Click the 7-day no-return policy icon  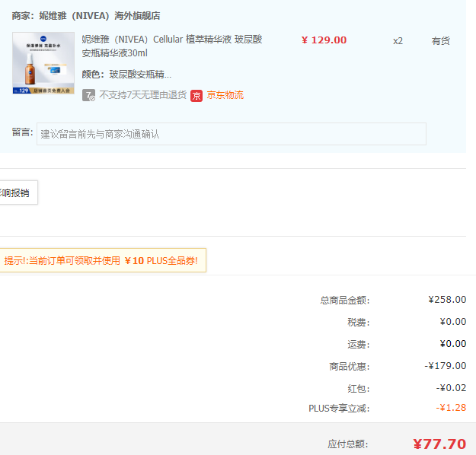(x=88, y=95)
